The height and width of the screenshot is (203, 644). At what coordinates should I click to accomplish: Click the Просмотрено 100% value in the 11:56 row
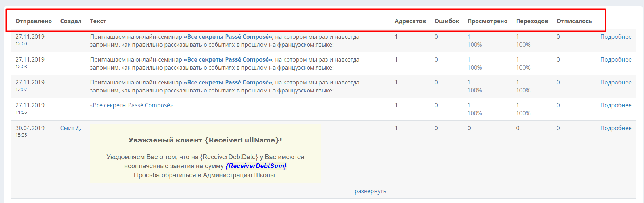point(474,113)
